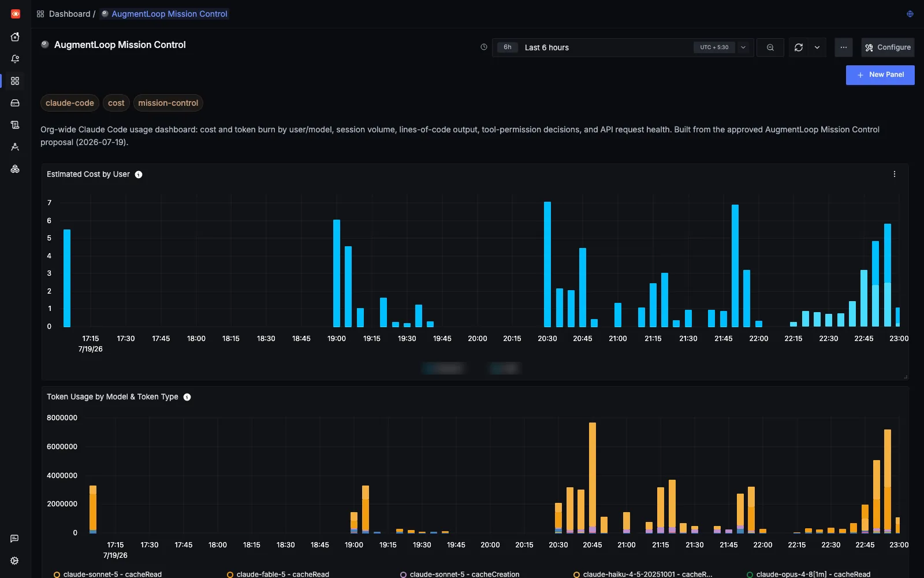The image size is (924, 578).
Task: Open the compass drafting icon in sidebar
Action: point(15,147)
